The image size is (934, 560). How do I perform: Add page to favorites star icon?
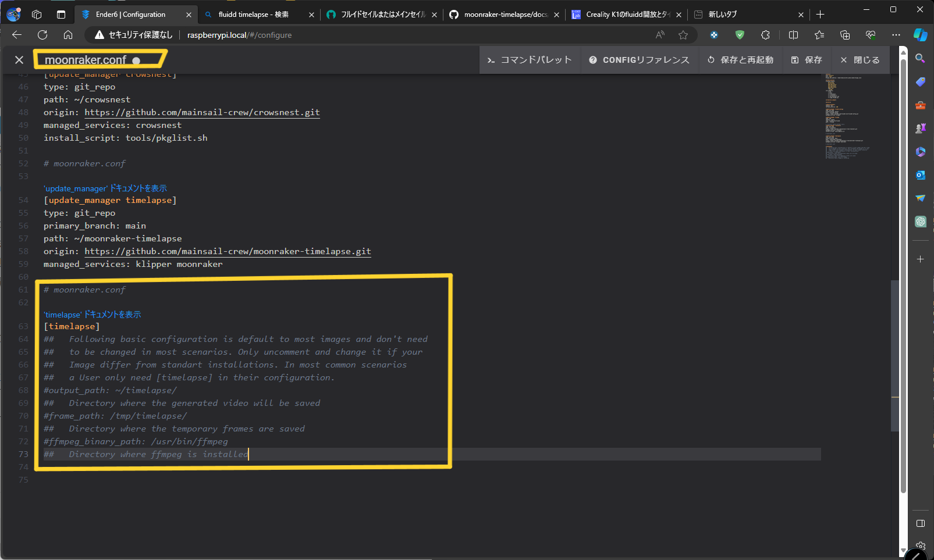(x=683, y=35)
